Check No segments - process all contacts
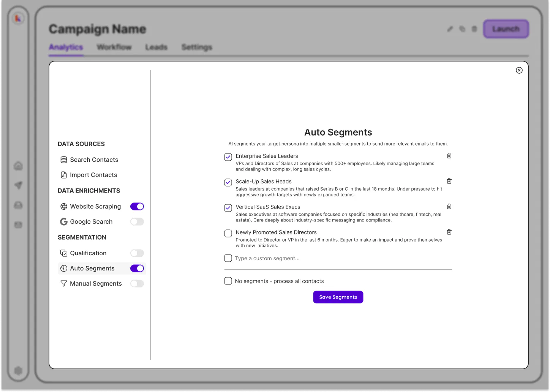The image size is (550, 392). click(228, 281)
